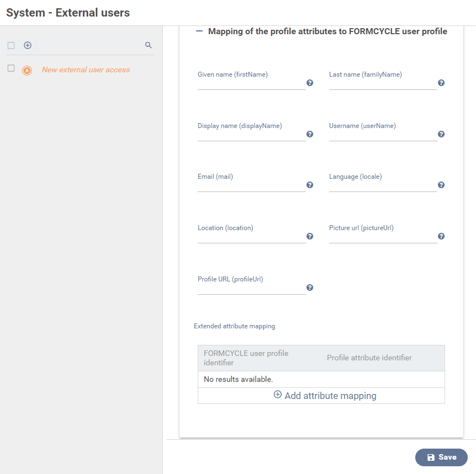Show help for Username field
Viewport: 476px width, 474px height.
[441, 134]
